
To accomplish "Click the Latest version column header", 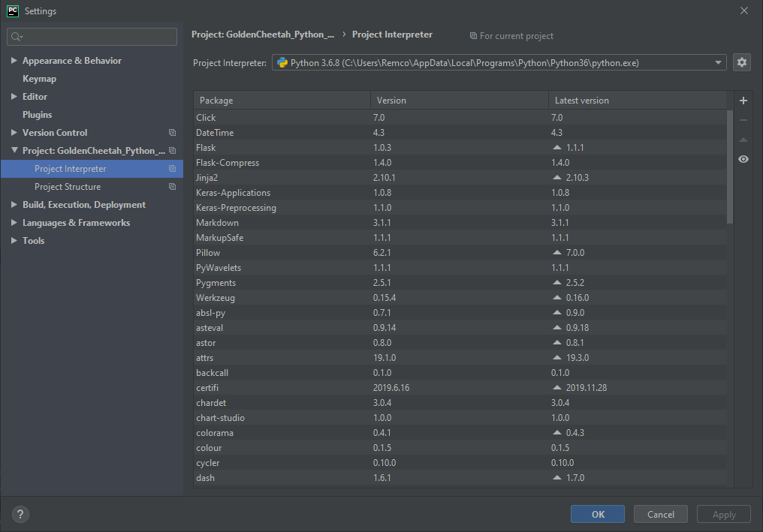I will [x=638, y=101].
